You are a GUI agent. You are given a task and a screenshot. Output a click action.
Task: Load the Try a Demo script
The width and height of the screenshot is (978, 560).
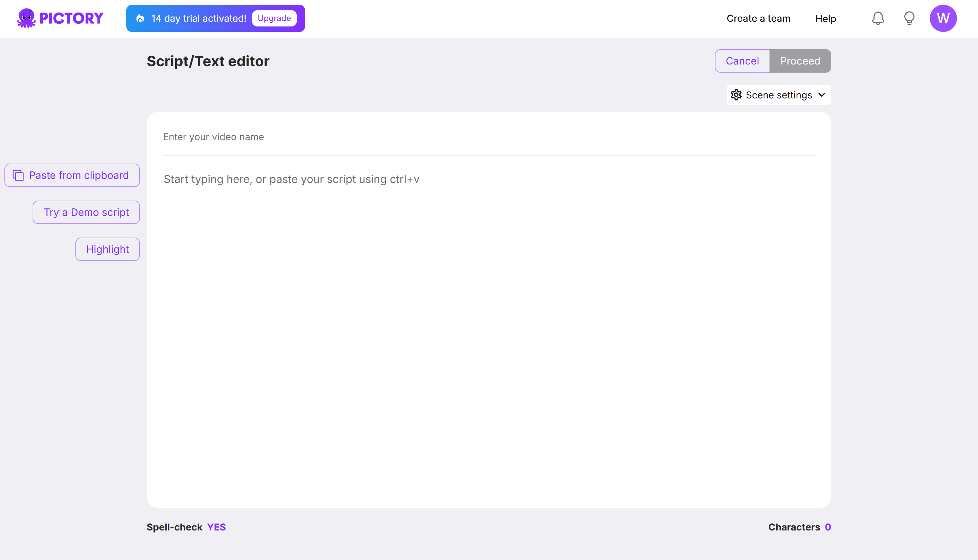pos(86,212)
